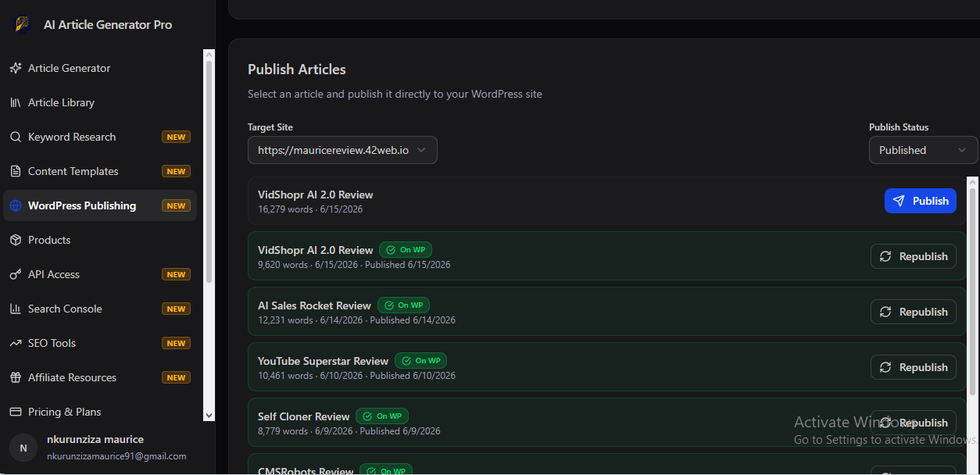Click the article list scrollbar up arrow
Image resolution: width=980 pixels, height=475 pixels.
click(x=973, y=181)
